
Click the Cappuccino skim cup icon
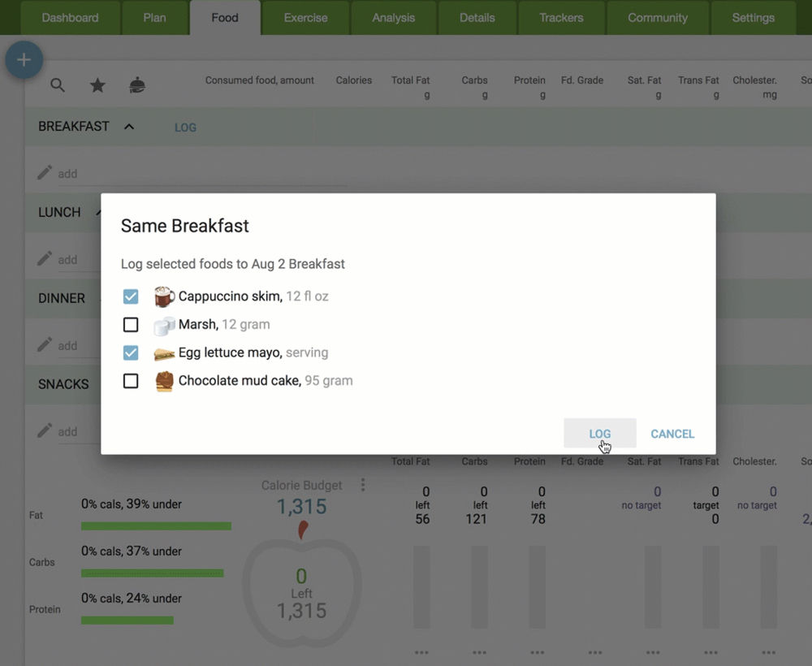(x=164, y=296)
